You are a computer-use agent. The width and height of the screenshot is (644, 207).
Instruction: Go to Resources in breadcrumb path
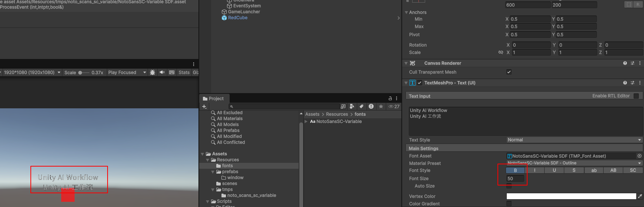point(337,114)
